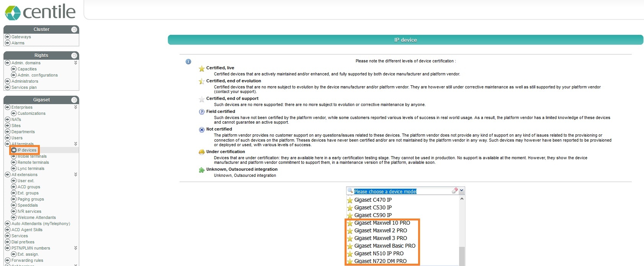Collapse the Admin. domains subtree chevron
This screenshot has height=266, width=644.
pos(75,63)
